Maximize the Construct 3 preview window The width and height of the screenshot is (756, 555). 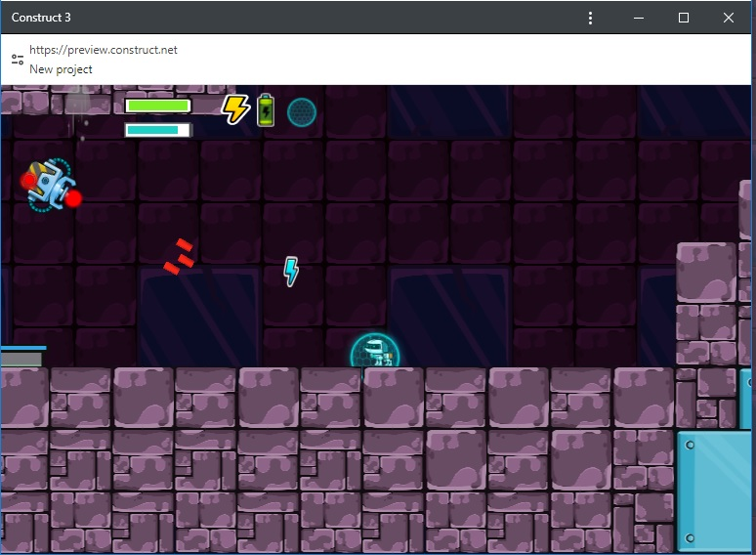tap(683, 18)
